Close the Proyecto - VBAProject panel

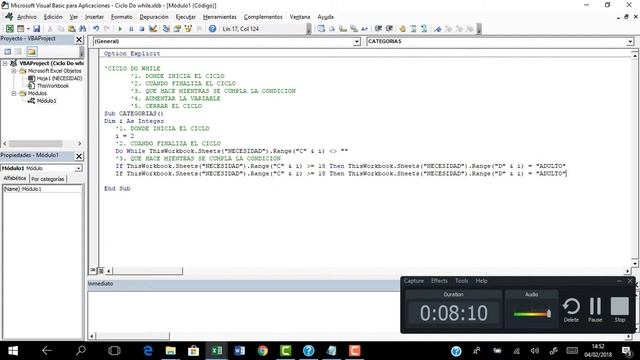point(79,39)
